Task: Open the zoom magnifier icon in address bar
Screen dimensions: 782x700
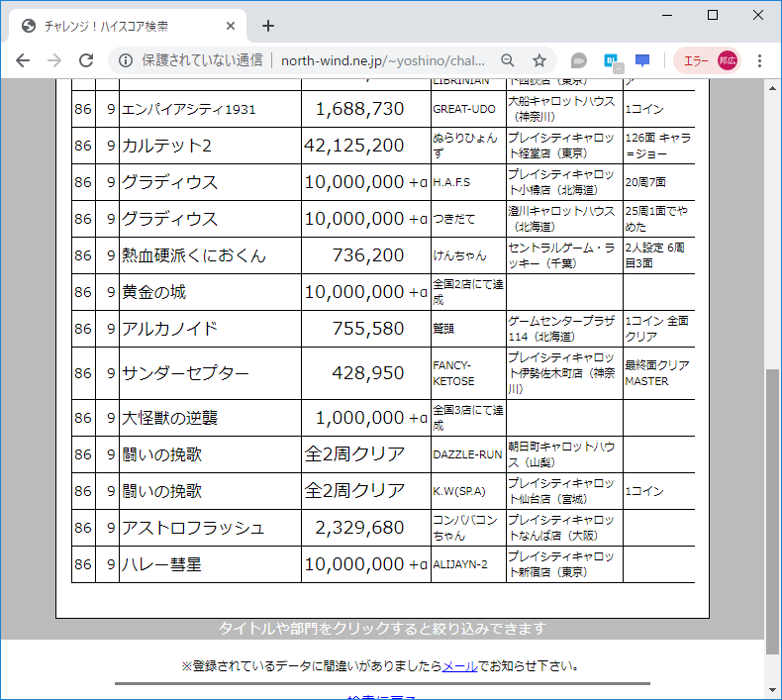Action: tap(508, 60)
